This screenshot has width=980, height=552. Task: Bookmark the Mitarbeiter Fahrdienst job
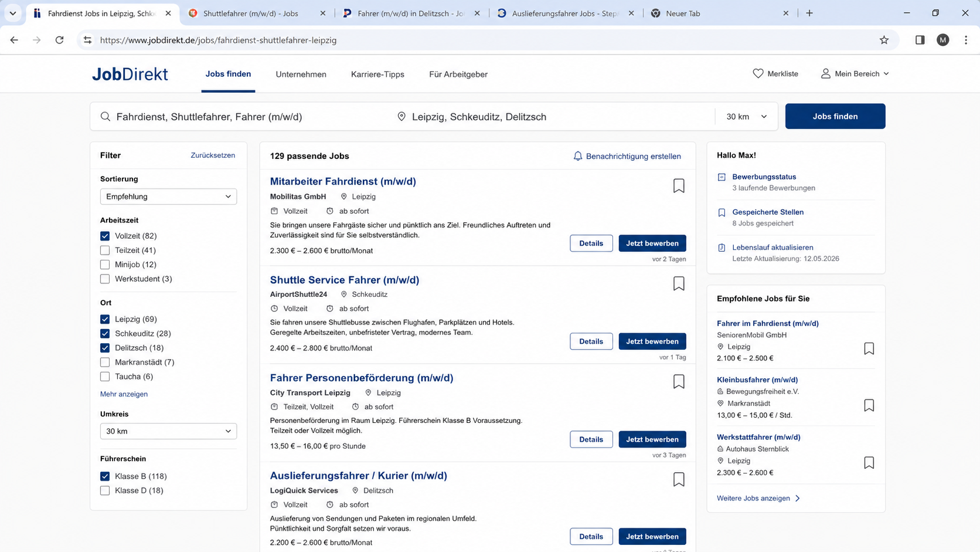pos(679,186)
